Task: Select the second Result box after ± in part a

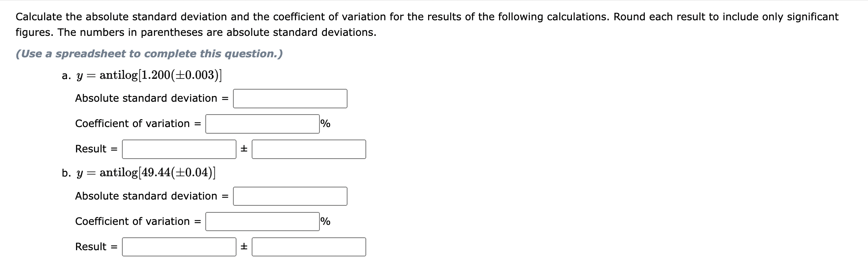Action: point(309,149)
